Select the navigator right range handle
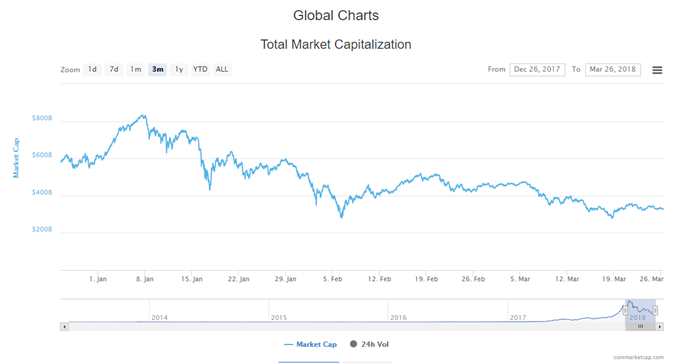The height and width of the screenshot is (363, 680). click(655, 311)
